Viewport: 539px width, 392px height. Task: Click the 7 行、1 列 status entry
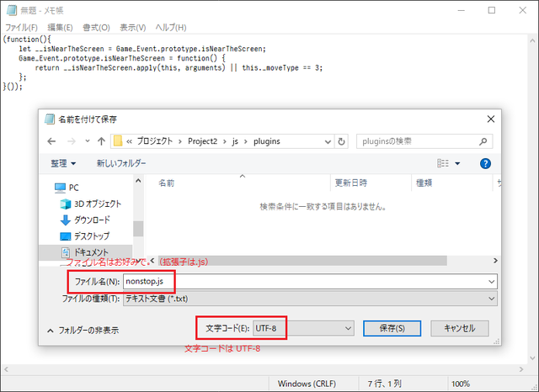pyautogui.click(x=384, y=384)
